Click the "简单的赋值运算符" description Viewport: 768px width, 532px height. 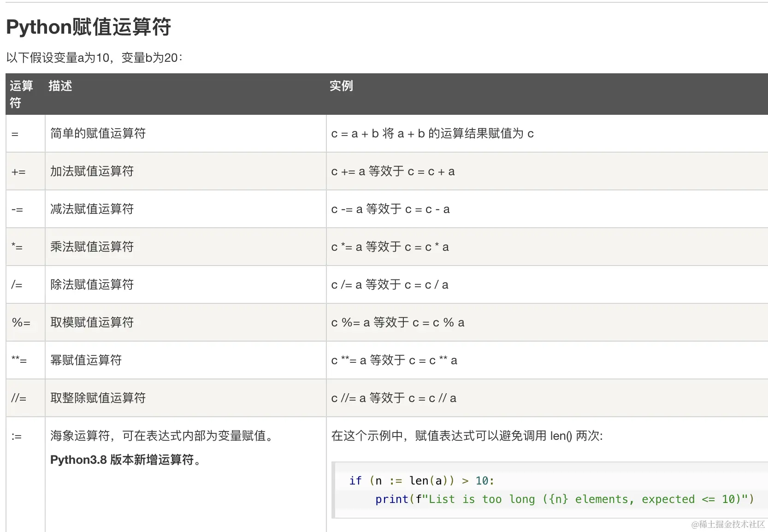pos(98,134)
